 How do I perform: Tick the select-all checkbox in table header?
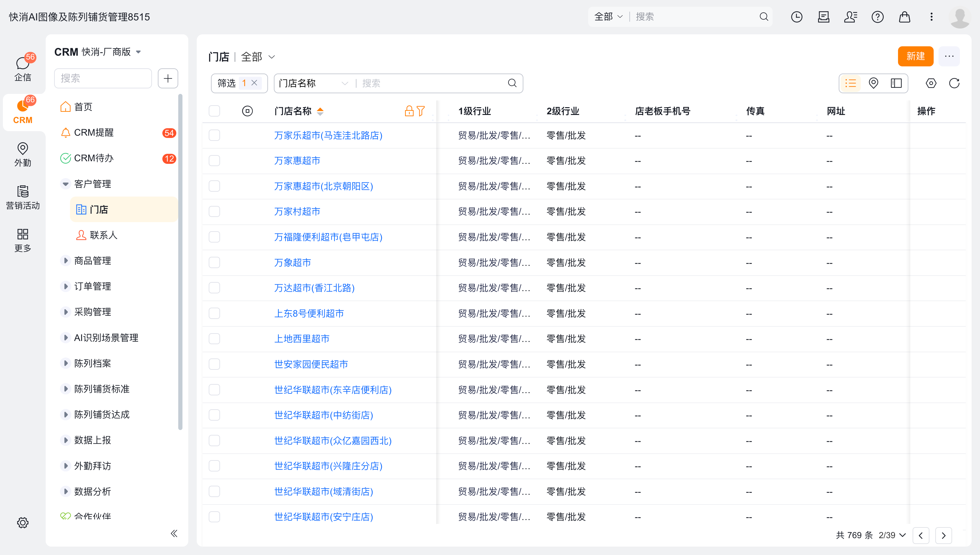[215, 111]
